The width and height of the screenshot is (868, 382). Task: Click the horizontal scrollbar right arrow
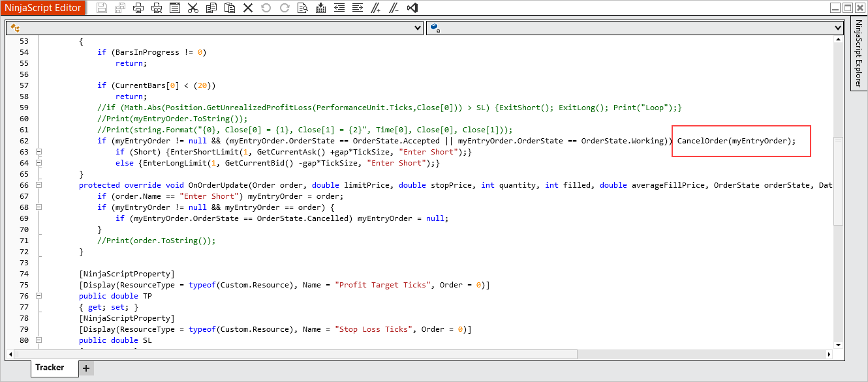tap(829, 355)
